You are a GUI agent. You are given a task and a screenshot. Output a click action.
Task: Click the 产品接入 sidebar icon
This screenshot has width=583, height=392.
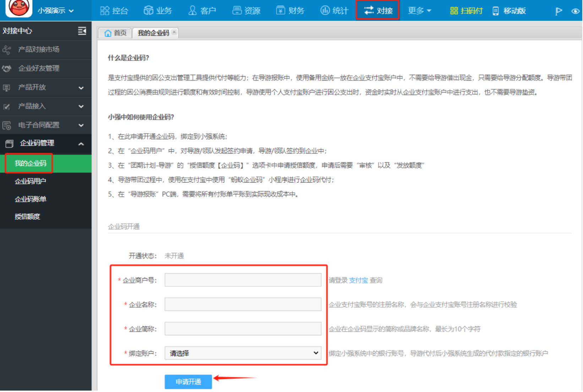[7, 107]
